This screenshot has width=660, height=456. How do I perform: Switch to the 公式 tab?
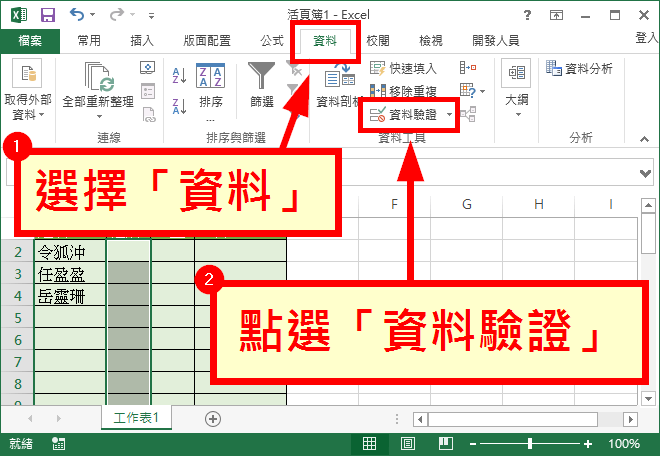tap(271, 41)
